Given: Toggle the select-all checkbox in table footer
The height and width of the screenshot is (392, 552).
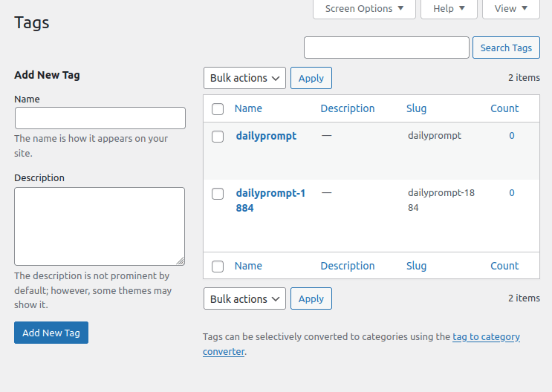Looking at the screenshot, I should [218, 267].
